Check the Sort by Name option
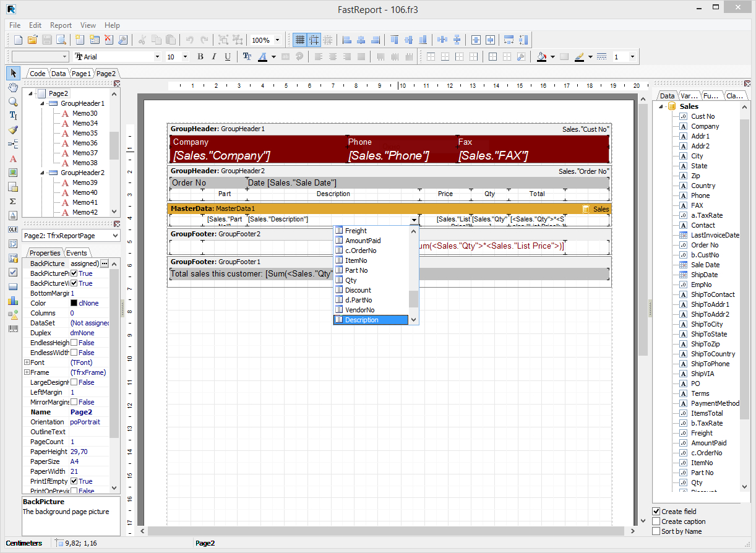Screen dimensions: 756x553 coord(657,531)
